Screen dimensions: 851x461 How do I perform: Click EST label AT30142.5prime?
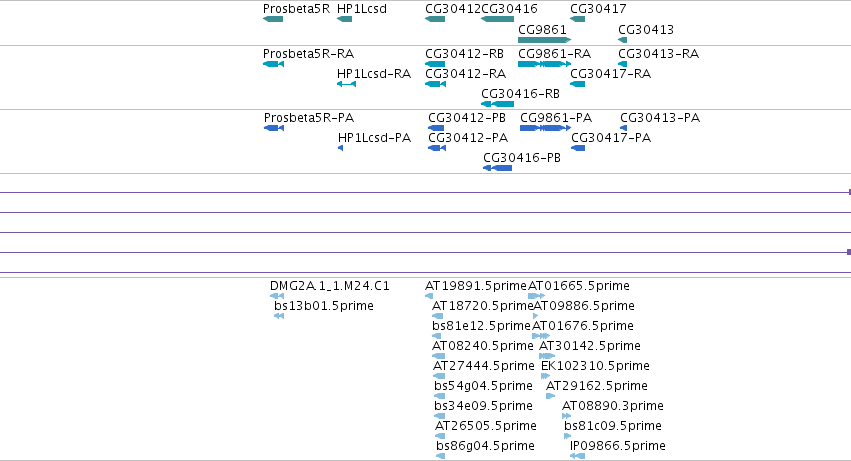[590, 346]
